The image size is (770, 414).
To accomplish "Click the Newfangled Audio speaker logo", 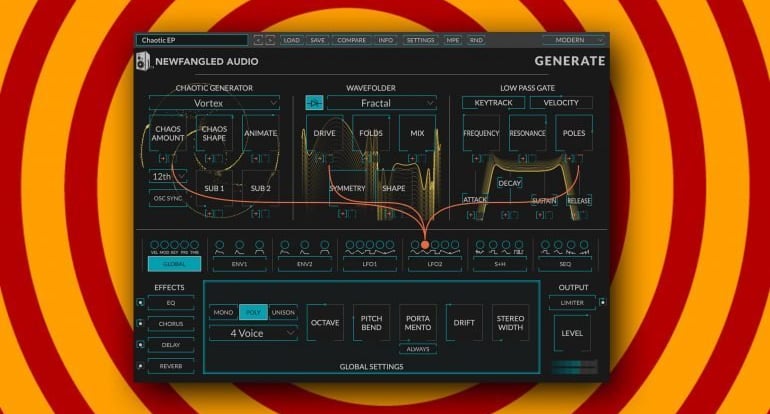I will [142, 61].
